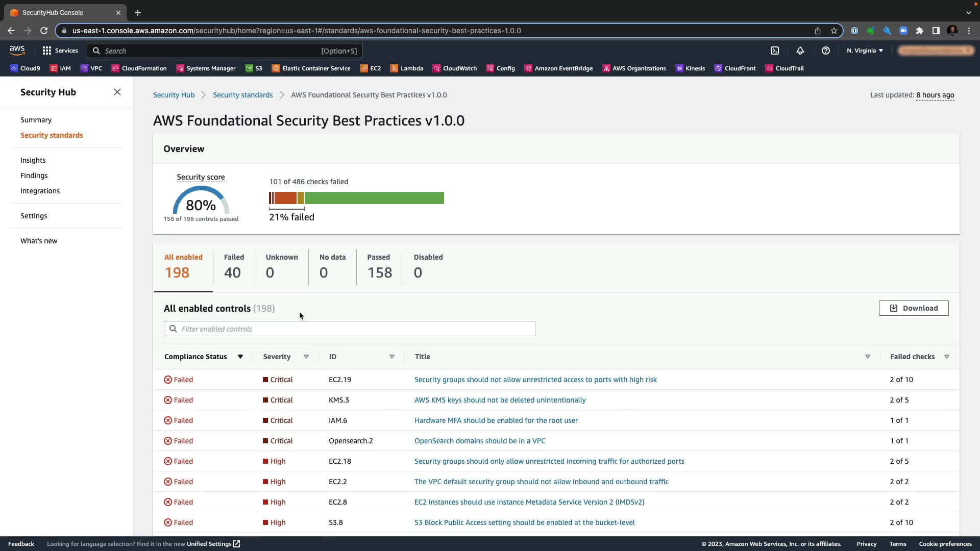The width and height of the screenshot is (980, 551).
Task: Click the green passed section of bar
Action: pos(374,198)
